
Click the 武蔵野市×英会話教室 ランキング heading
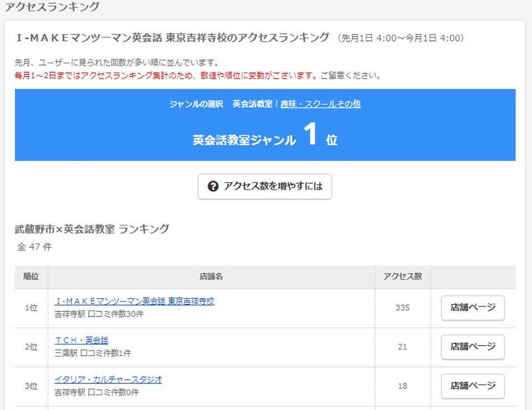pyautogui.click(x=92, y=229)
